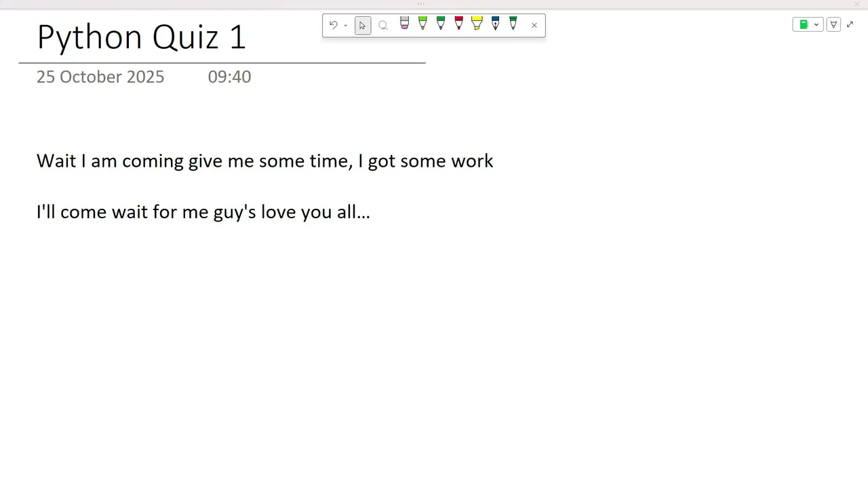Click the 09:40 time stamp
This screenshot has height=488, width=868.
(229, 77)
